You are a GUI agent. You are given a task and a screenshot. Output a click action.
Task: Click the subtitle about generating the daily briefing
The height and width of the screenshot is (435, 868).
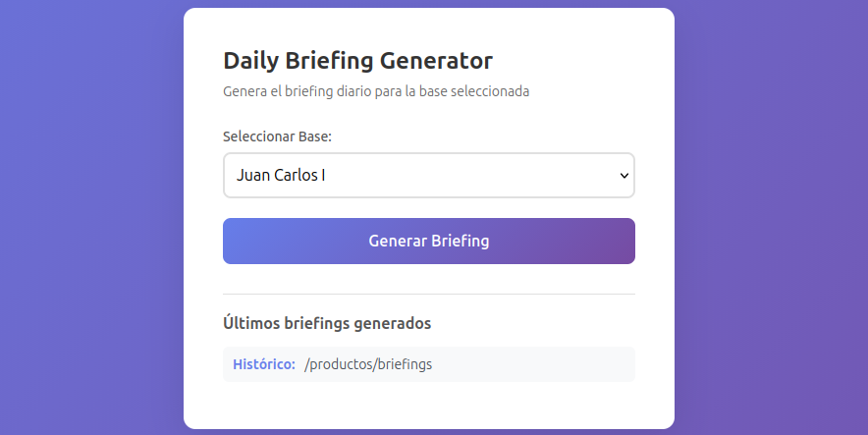pos(376,91)
